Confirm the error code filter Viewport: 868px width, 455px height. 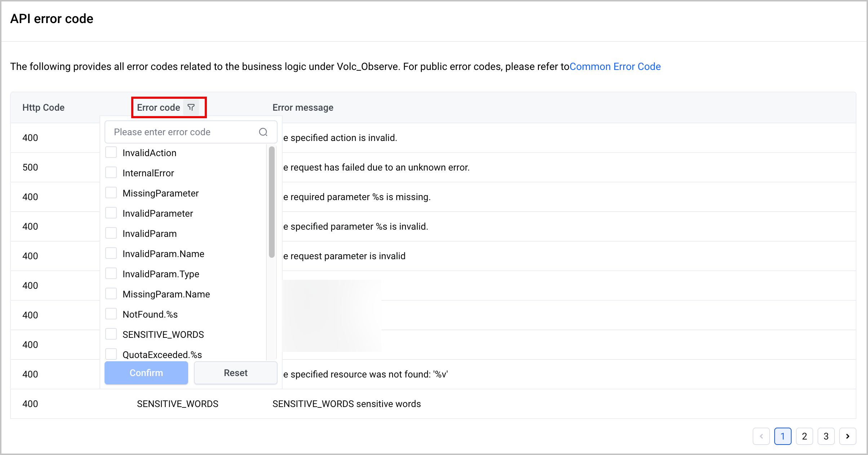(x=146, y=373)
